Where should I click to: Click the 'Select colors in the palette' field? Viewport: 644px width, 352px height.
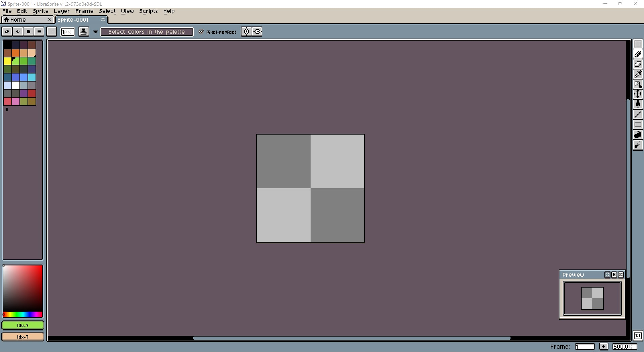click(147, 32)
